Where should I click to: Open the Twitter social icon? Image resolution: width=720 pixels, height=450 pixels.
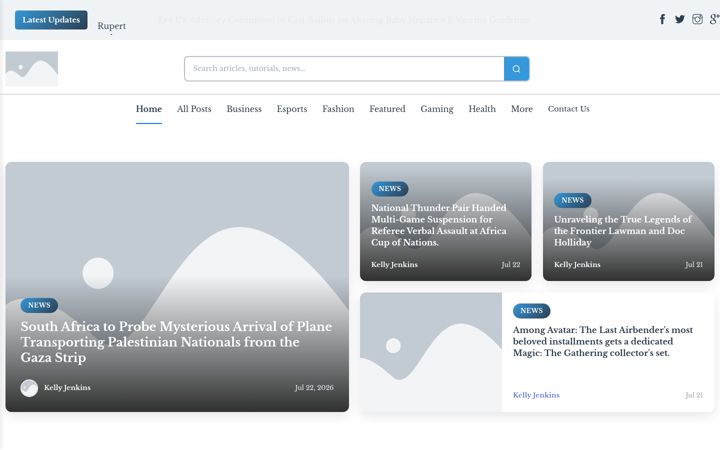tap(680, 19)
